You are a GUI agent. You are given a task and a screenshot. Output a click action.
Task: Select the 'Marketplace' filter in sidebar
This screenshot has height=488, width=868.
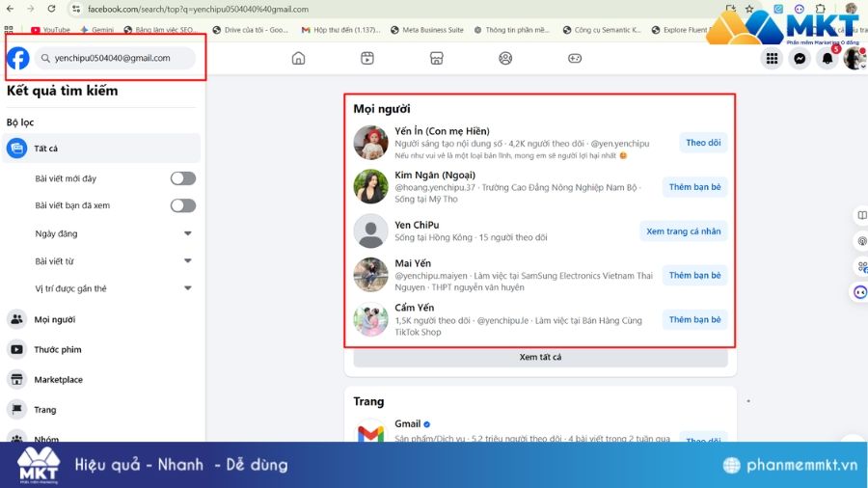point(101,380)
